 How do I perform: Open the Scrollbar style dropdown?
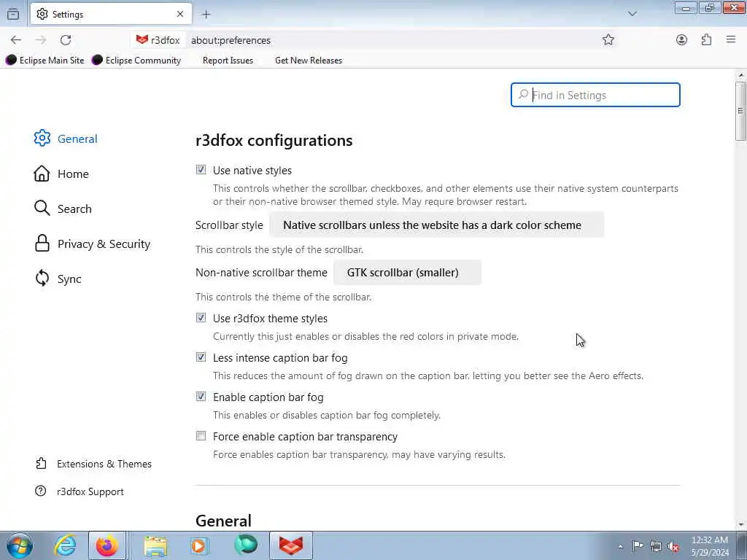click(x=437, y=225)
